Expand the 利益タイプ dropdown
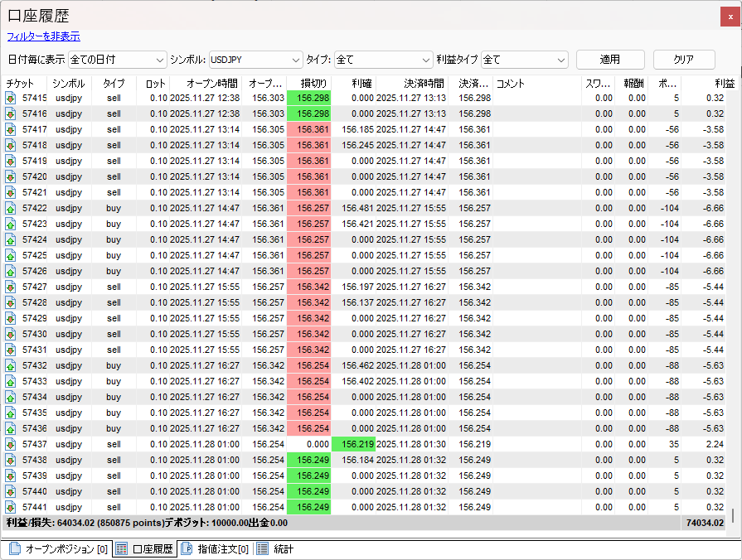This screenshot has height=560, width=742. (524, 60)
